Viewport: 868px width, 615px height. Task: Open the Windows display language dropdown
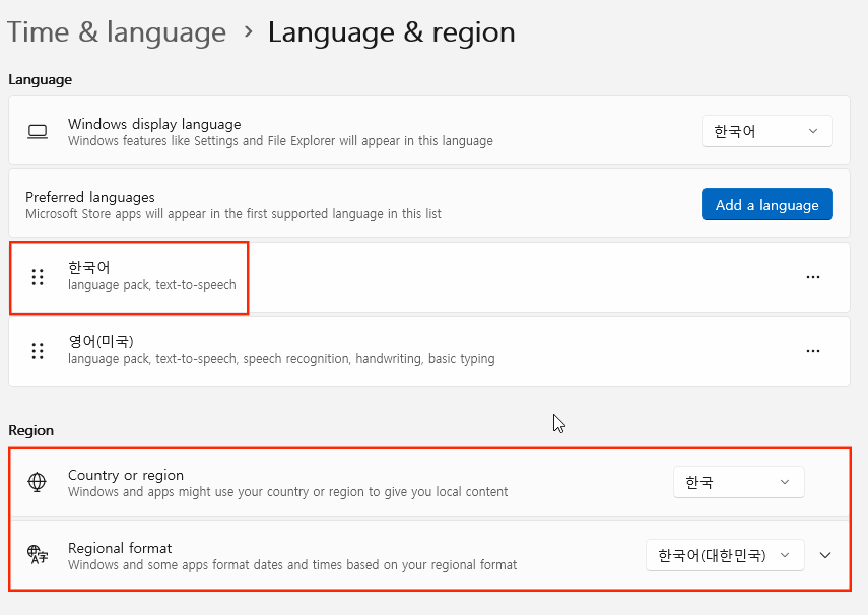766,131
